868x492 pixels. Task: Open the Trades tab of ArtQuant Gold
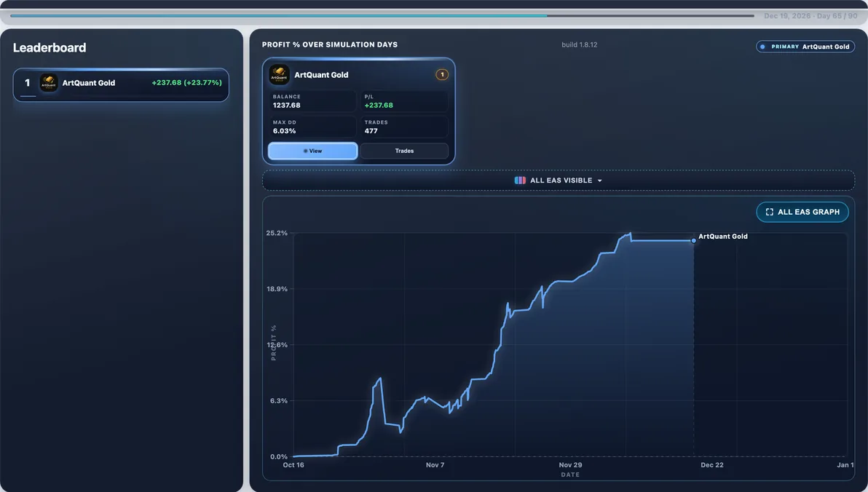404,151
